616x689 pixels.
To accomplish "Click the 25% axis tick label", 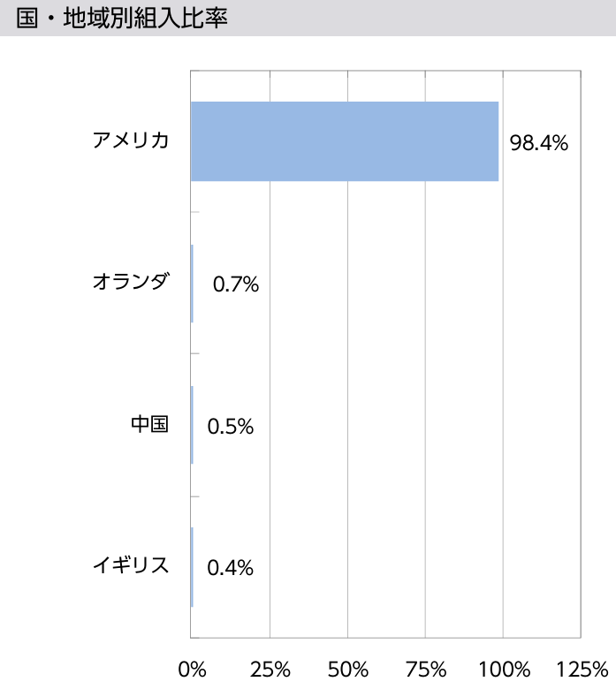I will coord(270,668).
